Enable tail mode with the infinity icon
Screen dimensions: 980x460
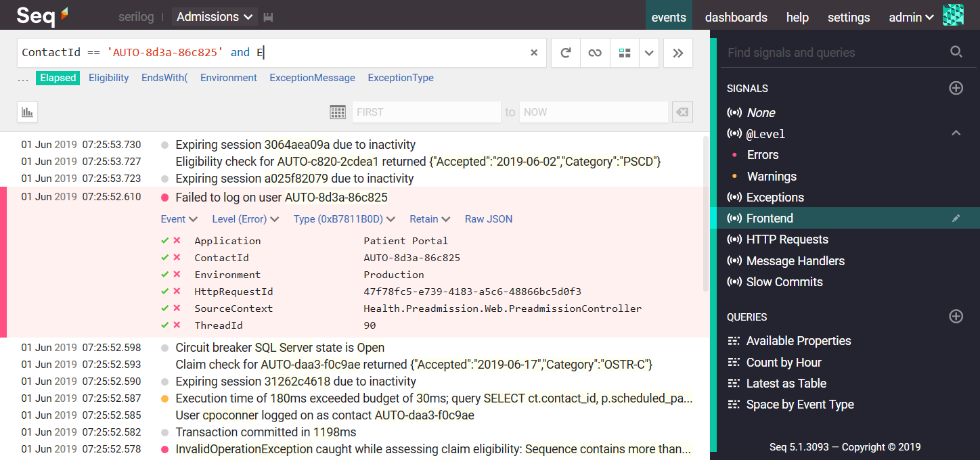point(594,52)
